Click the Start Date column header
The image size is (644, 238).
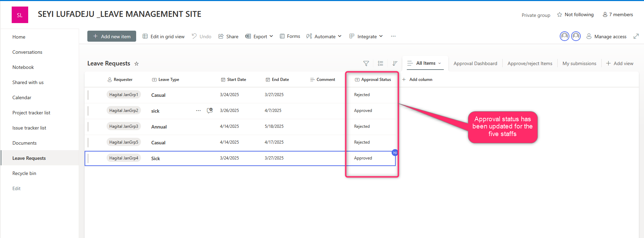[233, 80]
